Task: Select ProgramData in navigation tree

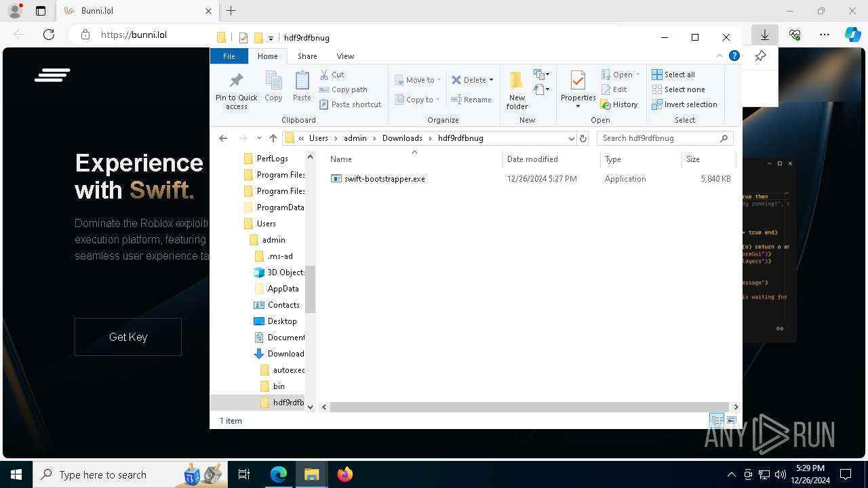Action: (x=274, y=207)
